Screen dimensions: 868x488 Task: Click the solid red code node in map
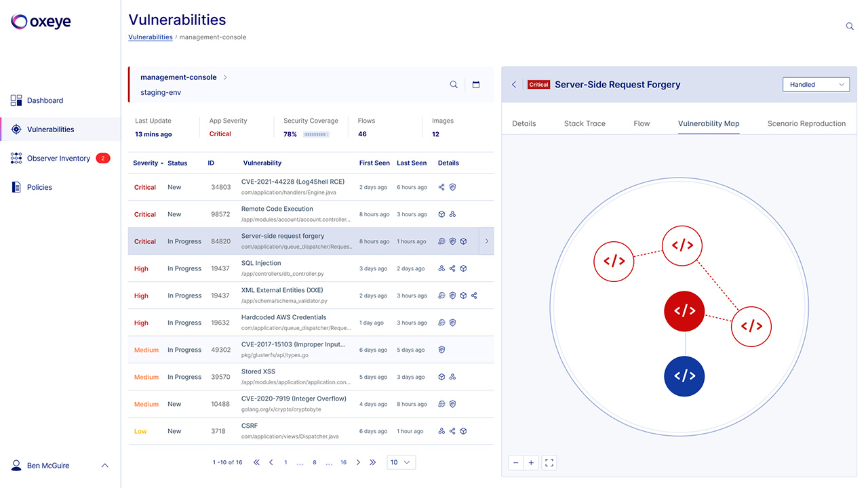(x=684, y=311)
